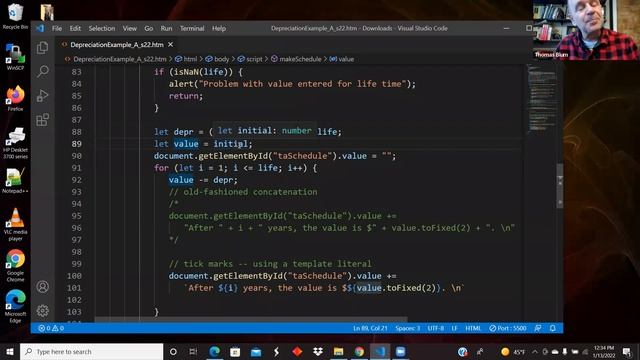This screenshot has width=640, height=360.
Task: Open the Explorer view in activity bar
Action: (42, 48)
